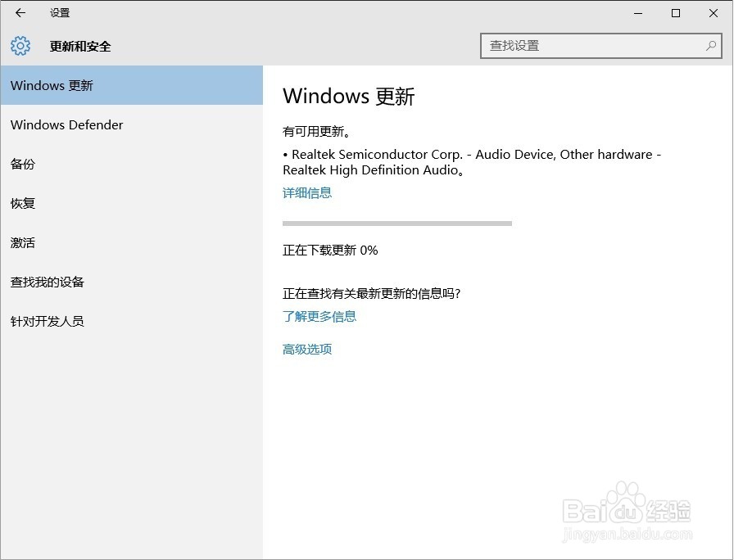Select Windows 更新 in sidebar

coord(132,85)
